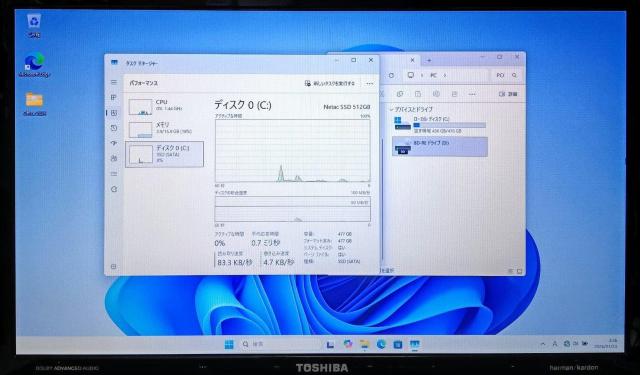640x375 pixels.
Task: Open the folder icon on the desktop
Action: click(x=34, y=104)
